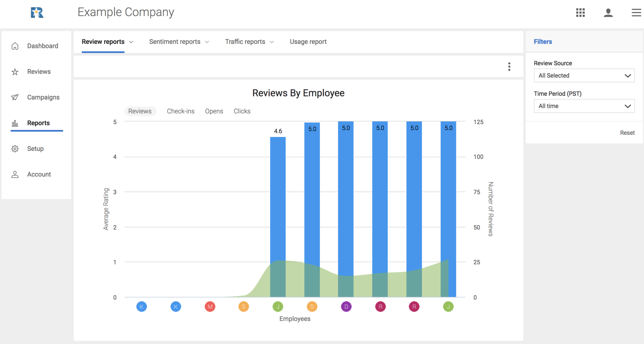The width and height of the screenshot is (644, 344).
Task: Open the three-dot options menu above the chart
Action: click(509, 66)
